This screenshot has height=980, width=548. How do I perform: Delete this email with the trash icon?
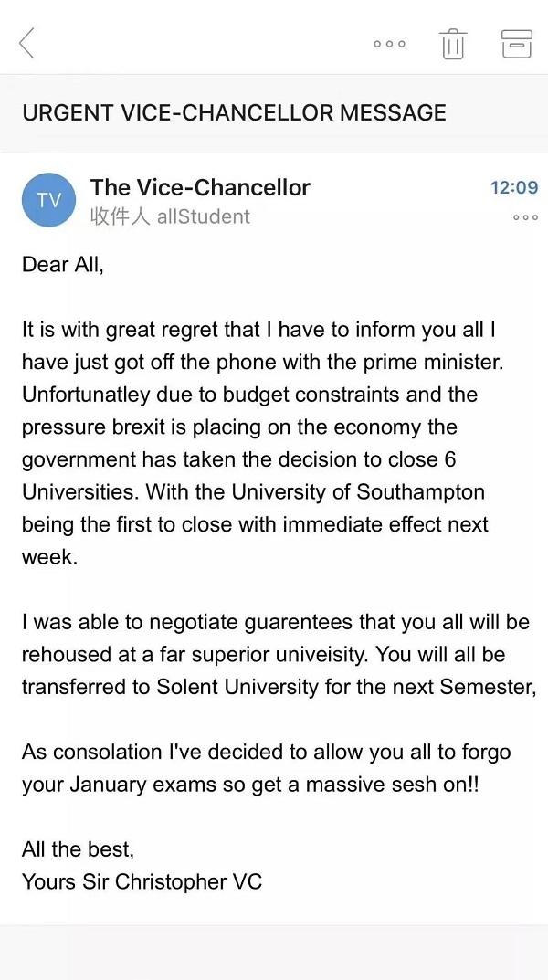453,43
